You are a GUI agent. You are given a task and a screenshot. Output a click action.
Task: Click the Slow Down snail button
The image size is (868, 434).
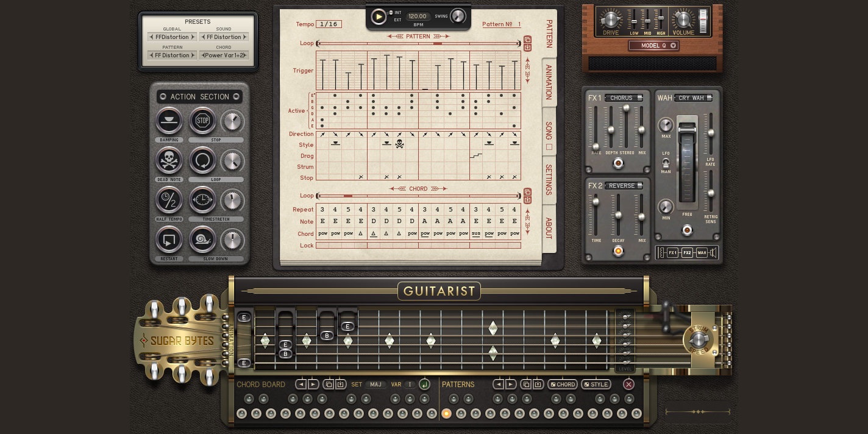click(x=202, y=240)
